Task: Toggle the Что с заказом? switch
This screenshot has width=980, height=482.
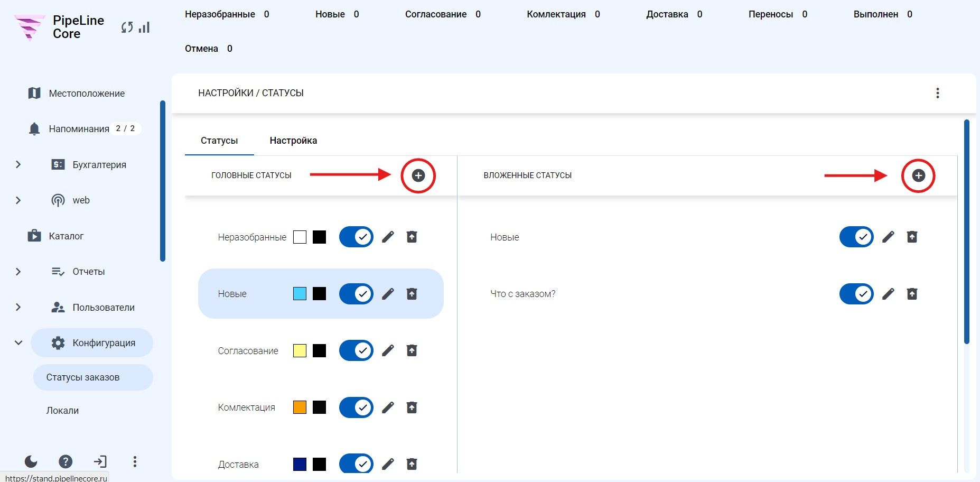Action: click(x=856, y=294)
